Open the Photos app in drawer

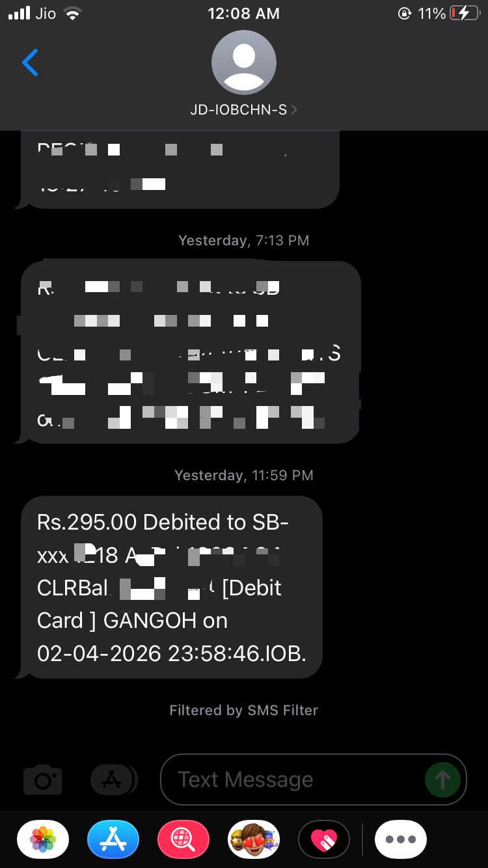[43, 840]
